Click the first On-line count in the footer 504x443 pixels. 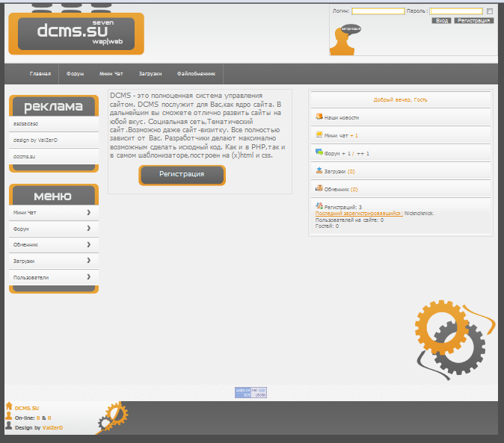point(38,418)
